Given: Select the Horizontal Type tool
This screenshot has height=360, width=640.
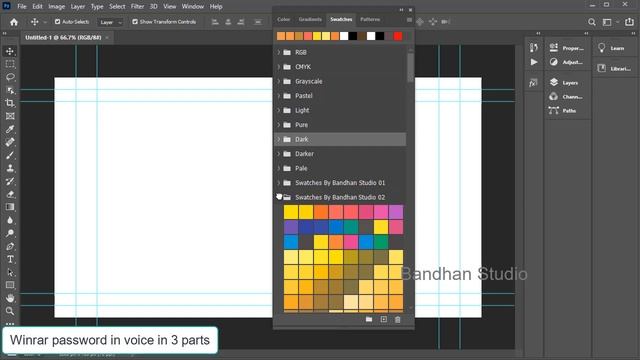Looking at the screenshot, I should 10,259.
